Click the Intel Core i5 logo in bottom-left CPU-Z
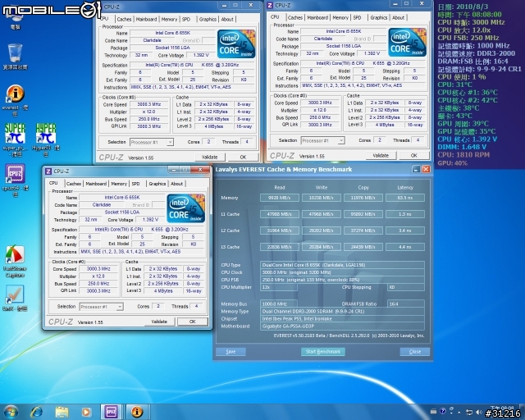The width and height of the screenshot is (525, 420). 186,208
